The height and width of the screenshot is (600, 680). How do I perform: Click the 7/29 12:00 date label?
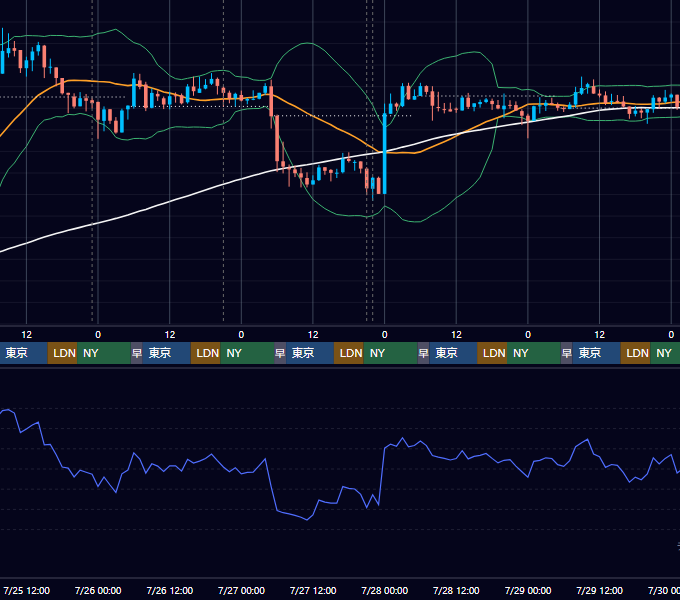coord(599,590)
